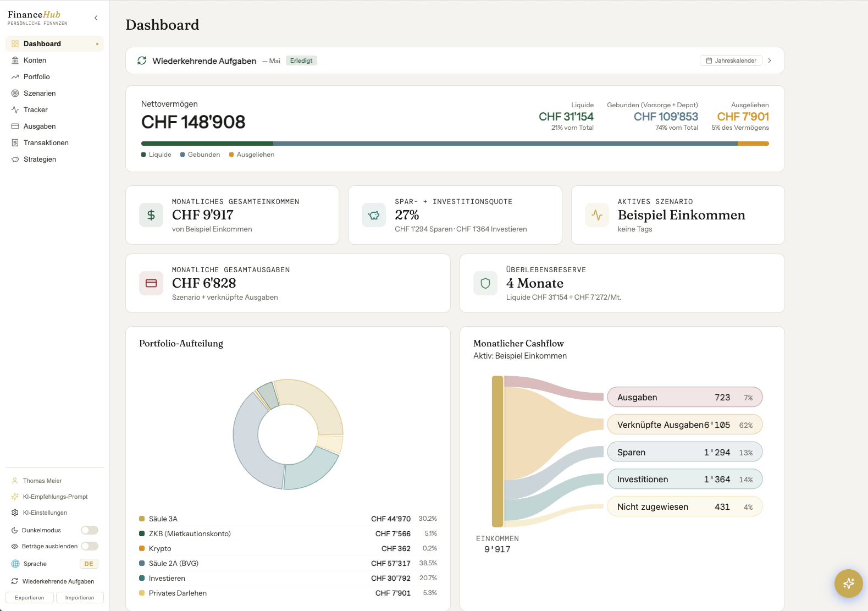The height and width of the screenshot is (611, 868).
Task: Click the floating AI sparkle assistant button
Action: 849,584
